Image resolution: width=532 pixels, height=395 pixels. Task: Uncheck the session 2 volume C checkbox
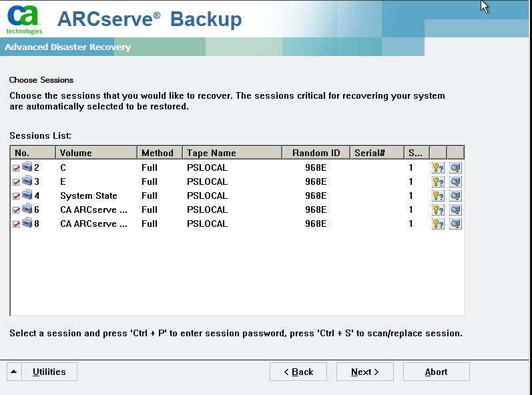(x=16, y=168)
